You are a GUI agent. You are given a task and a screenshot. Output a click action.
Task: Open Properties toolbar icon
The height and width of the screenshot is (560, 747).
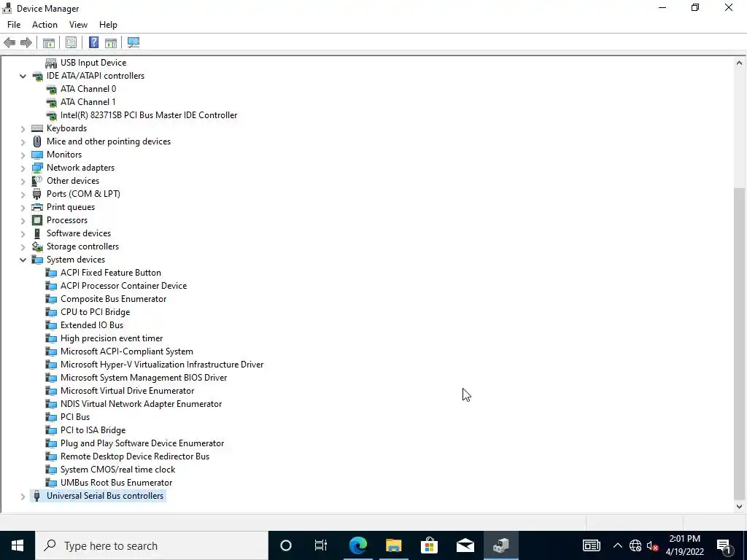tap(71, 43)
